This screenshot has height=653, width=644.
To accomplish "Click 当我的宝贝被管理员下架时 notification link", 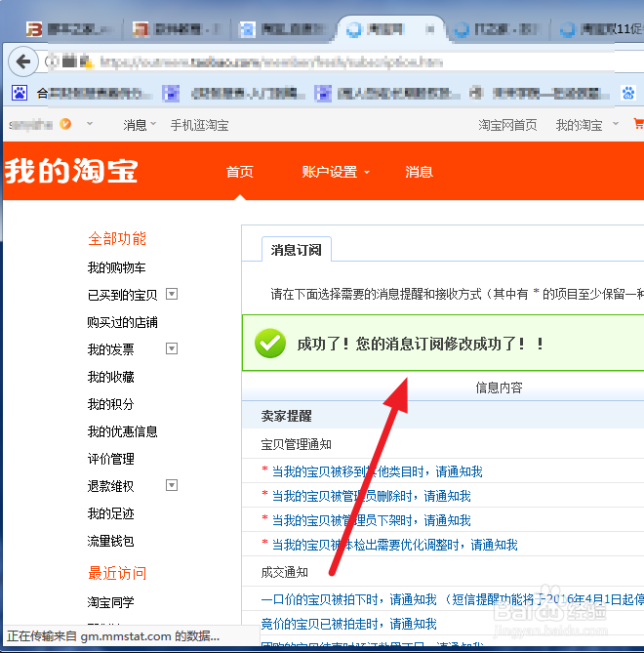I will point(372,520).
